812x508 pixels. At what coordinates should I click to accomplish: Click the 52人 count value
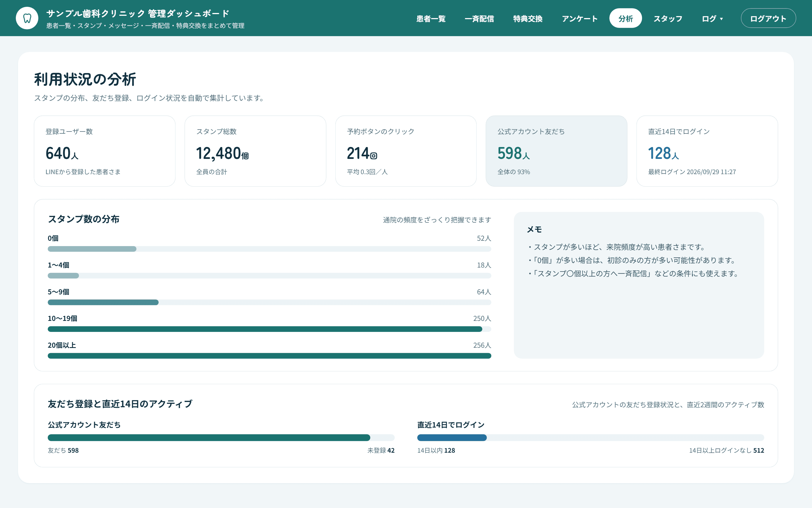[484, 238]
